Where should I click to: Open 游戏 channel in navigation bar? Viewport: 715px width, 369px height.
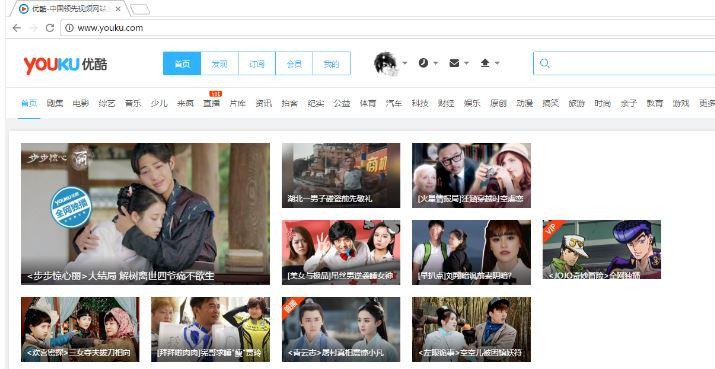click(681, 104)
